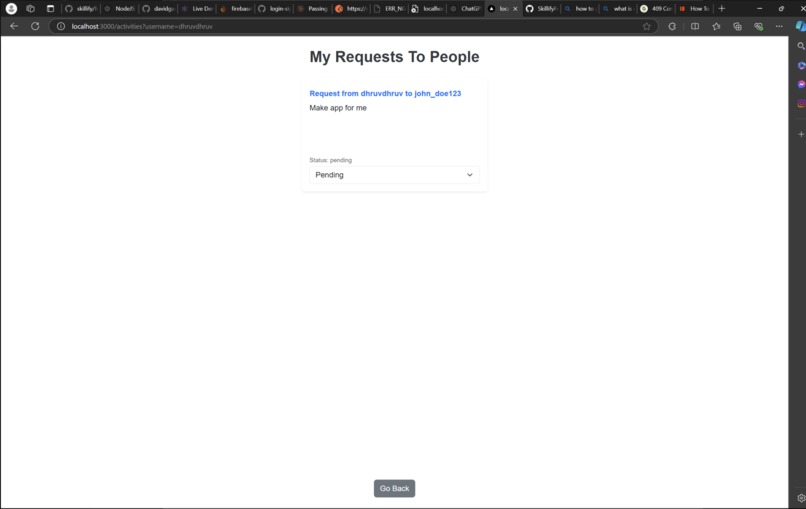This screenshot has height=509, width=806.
Task: Close the active localhost tab
Action: (515, 9)
